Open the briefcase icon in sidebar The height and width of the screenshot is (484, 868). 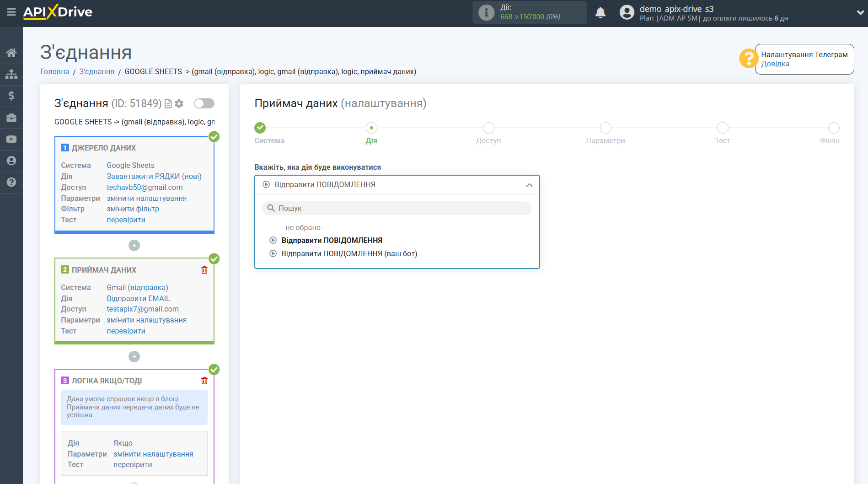coord(11,118)
